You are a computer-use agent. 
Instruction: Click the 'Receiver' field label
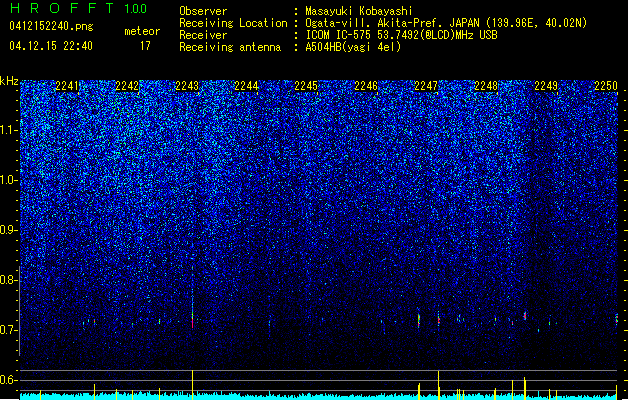(203, 35)
